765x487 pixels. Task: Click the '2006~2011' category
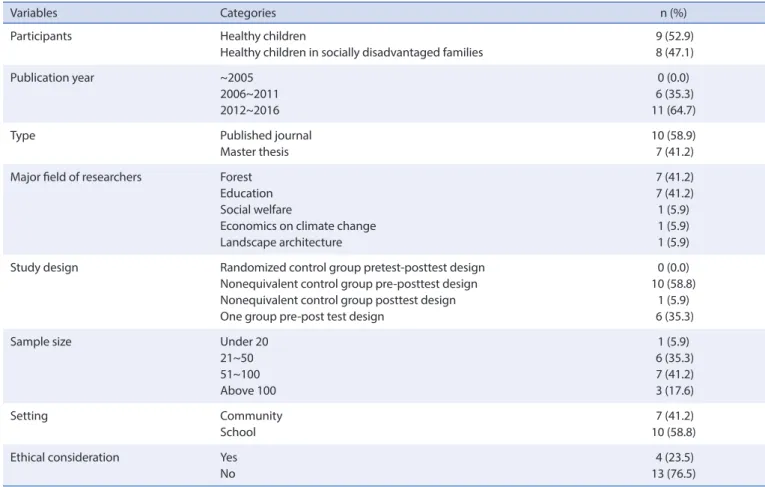(x=249, y=94)
